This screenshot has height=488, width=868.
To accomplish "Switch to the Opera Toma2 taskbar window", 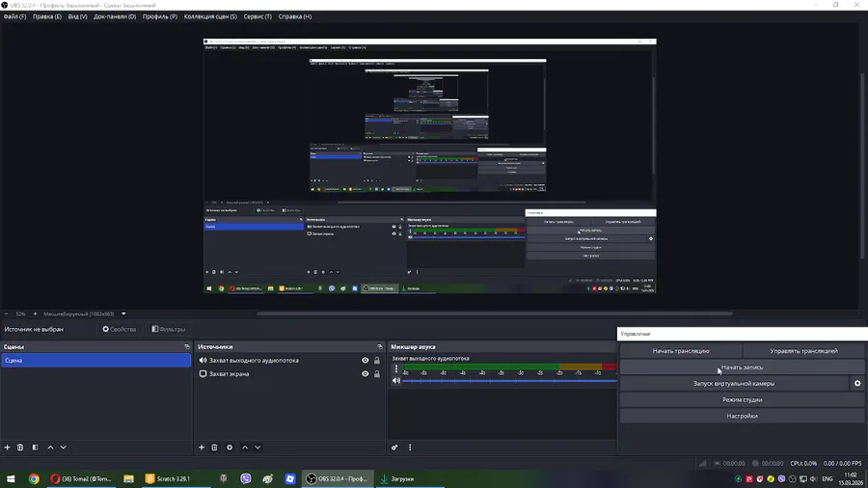I will (x=81, y=478).
